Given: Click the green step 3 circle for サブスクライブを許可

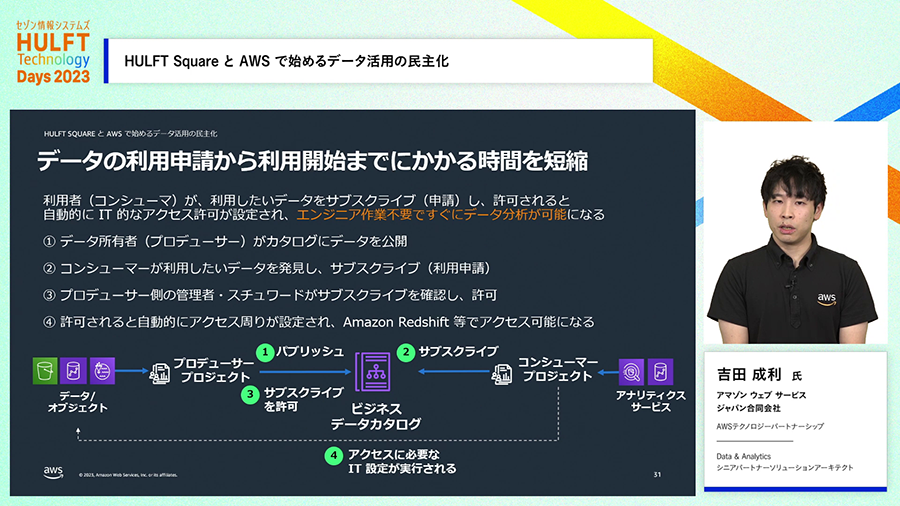Looking at the screenshot, I should (x=251, y=394).
